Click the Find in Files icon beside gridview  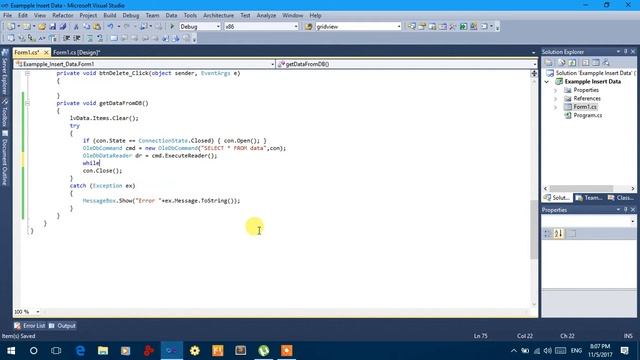pyautogui.click(x=309, y=27)
